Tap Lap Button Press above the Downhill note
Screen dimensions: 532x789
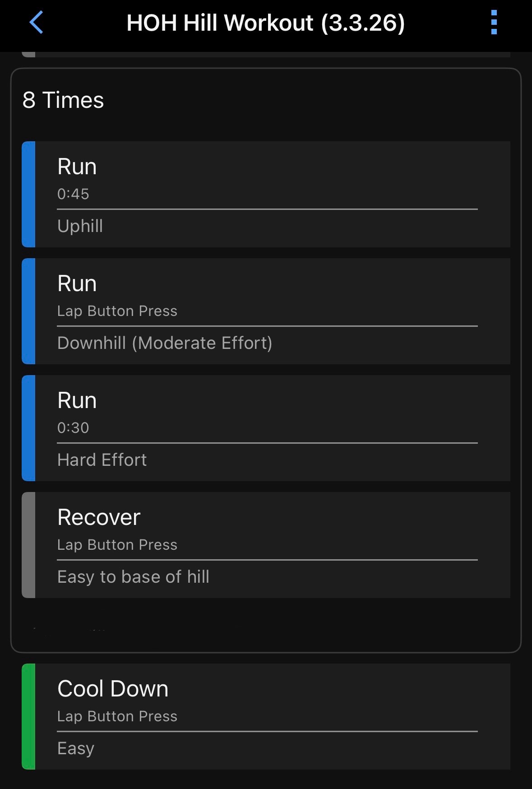coord(117,311)
